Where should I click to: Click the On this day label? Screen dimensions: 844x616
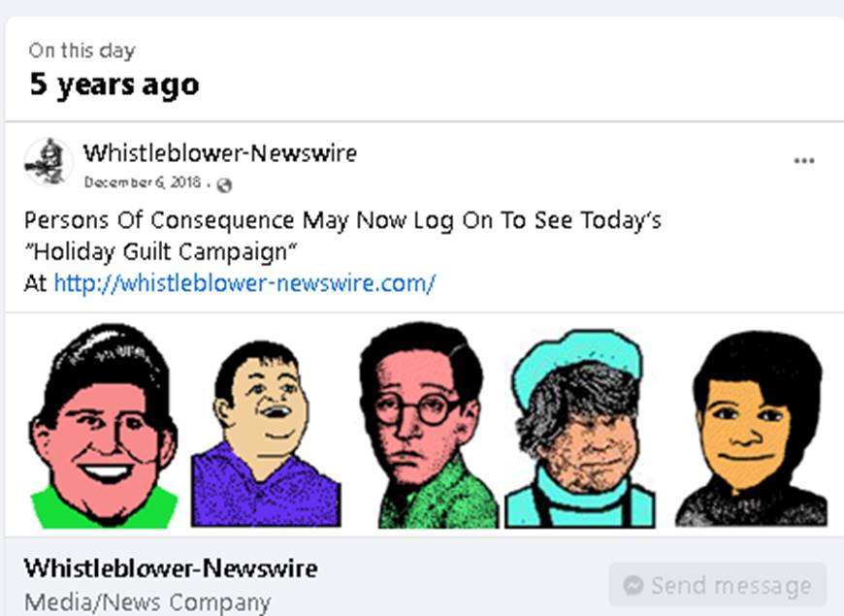(81, 50)
